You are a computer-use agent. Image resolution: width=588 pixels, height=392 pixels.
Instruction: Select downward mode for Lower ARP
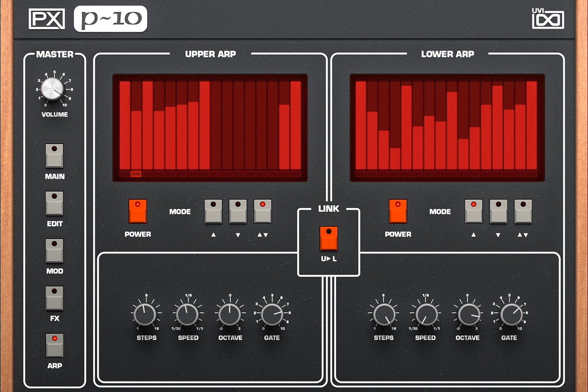(x=498, y=212)
